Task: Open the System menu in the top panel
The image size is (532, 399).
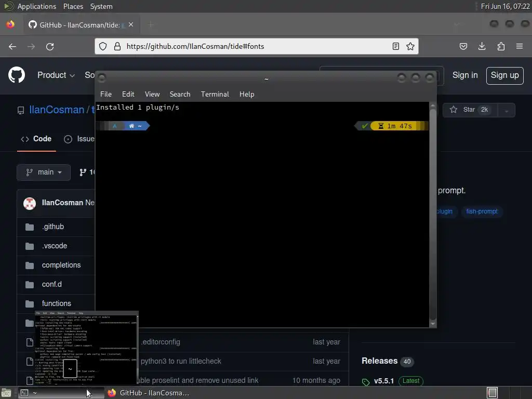Action: pyautogui.click(x=101, y=6)
